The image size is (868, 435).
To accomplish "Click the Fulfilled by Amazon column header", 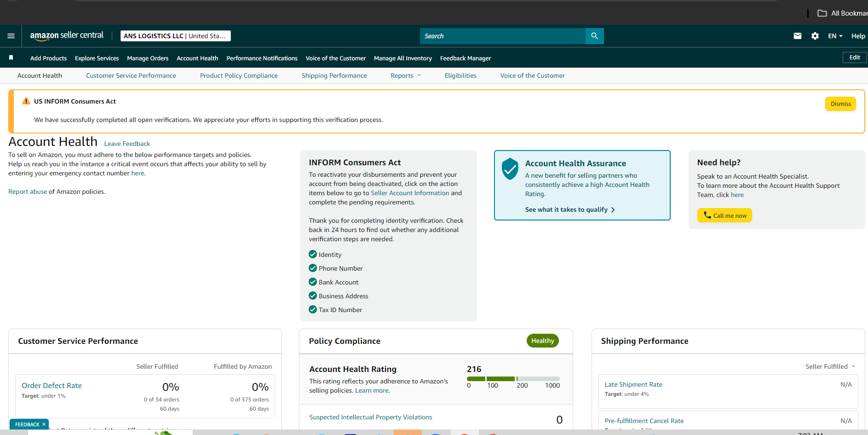I will pos(243,366).
